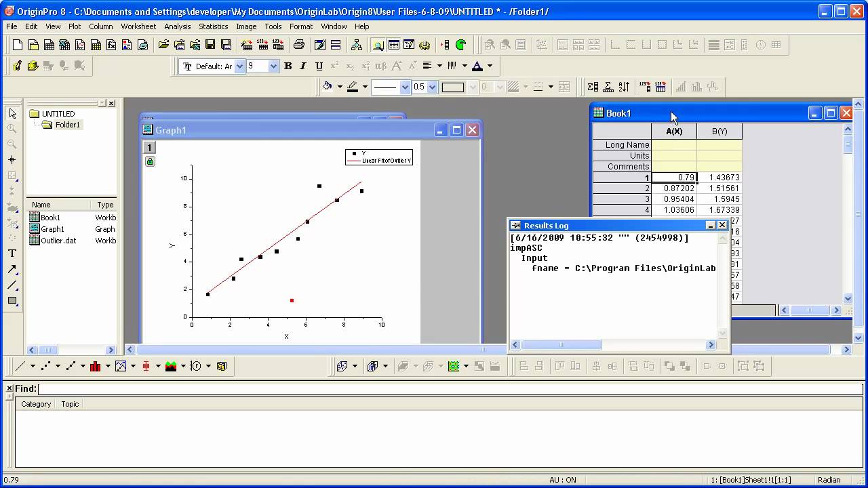
Task: Select the Pointer tool in left toolbox
Action: (x=12, y=114)
